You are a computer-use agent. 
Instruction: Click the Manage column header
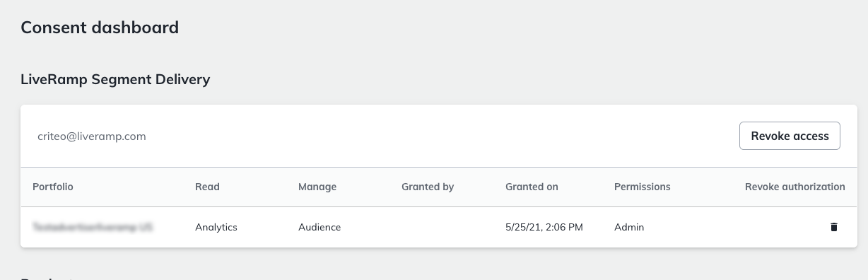point(317,187)
